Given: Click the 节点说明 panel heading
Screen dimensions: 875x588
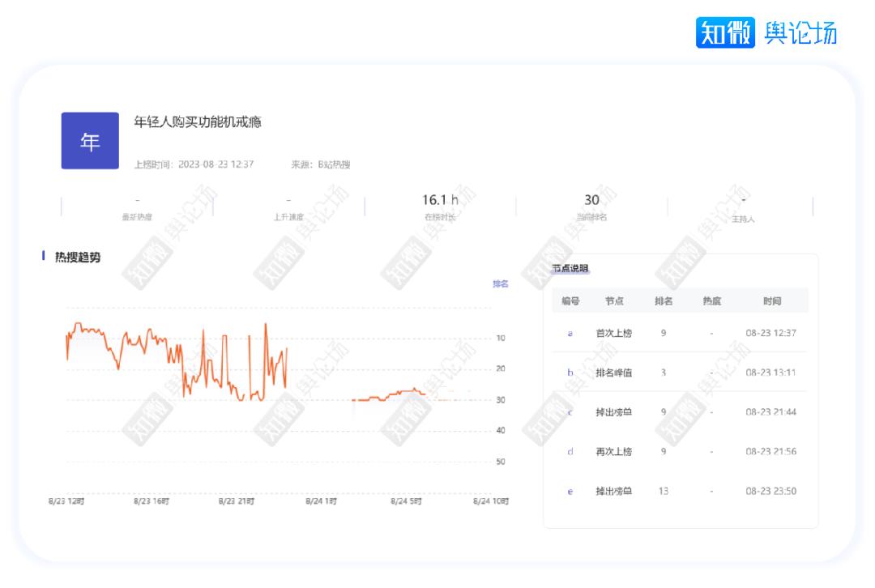Looking at the screenshot, I should click(570, 269).
